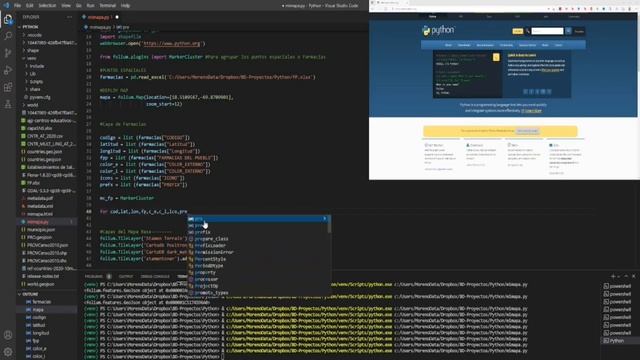Open the Accounts icon in the activity bar

coord(8,335)
